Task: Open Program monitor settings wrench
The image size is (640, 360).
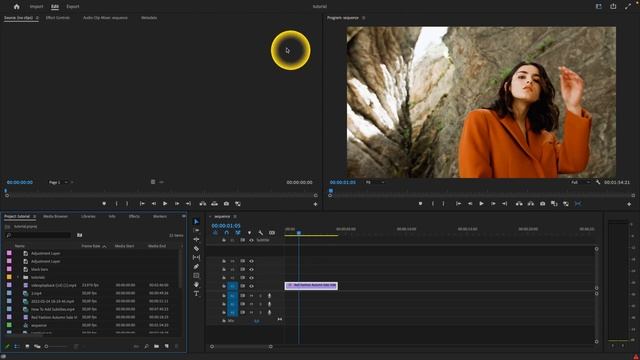Action: click(x=598, y=182)
